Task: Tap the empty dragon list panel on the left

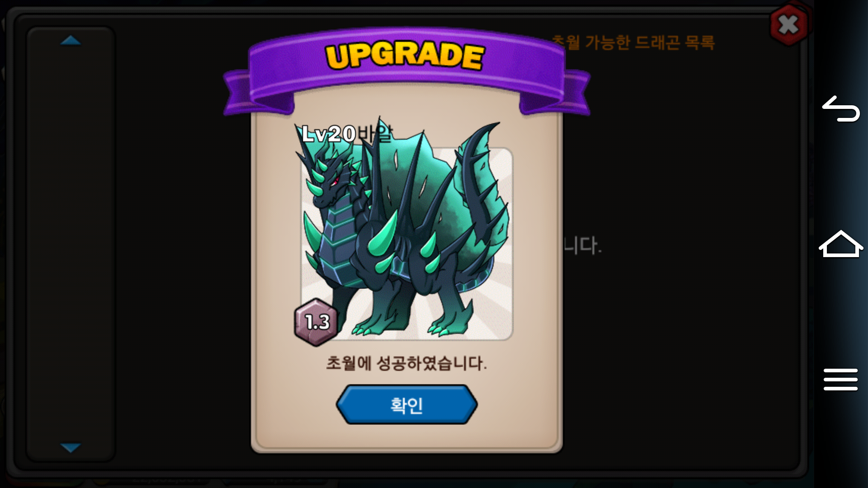Action: tap(71, 244)
